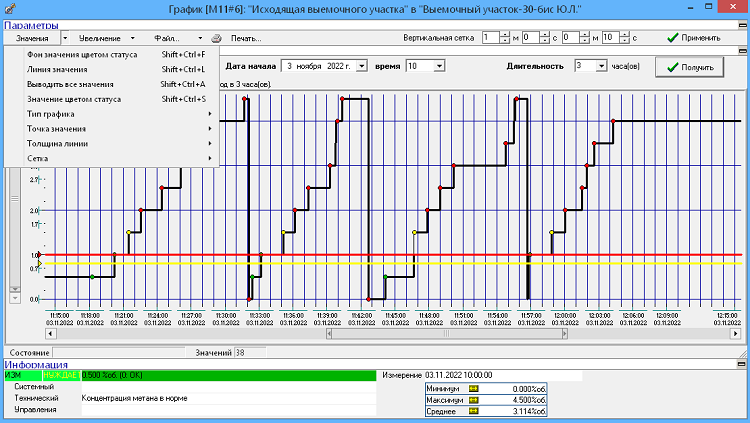
Task: Collapse the date settings panel via its header icon
Action: [742, 50]
